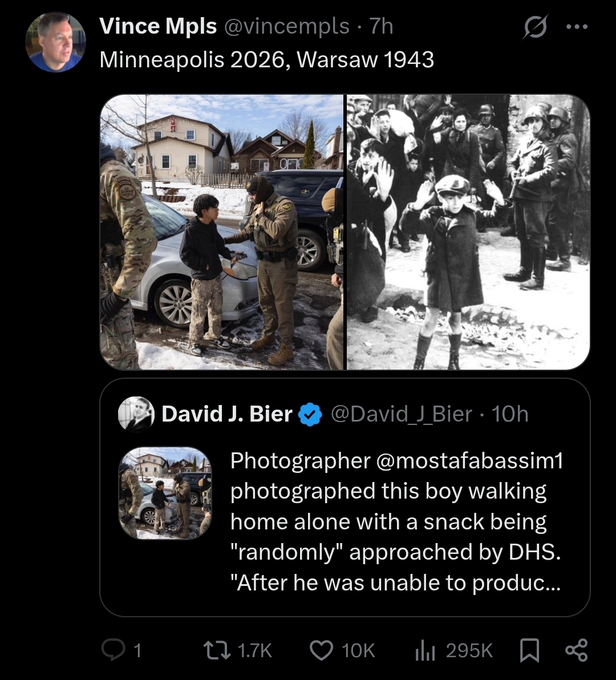Viewport: 616px width, 680px height.
Task: Click David J. Bier verified badge
Action: (310, 414)
